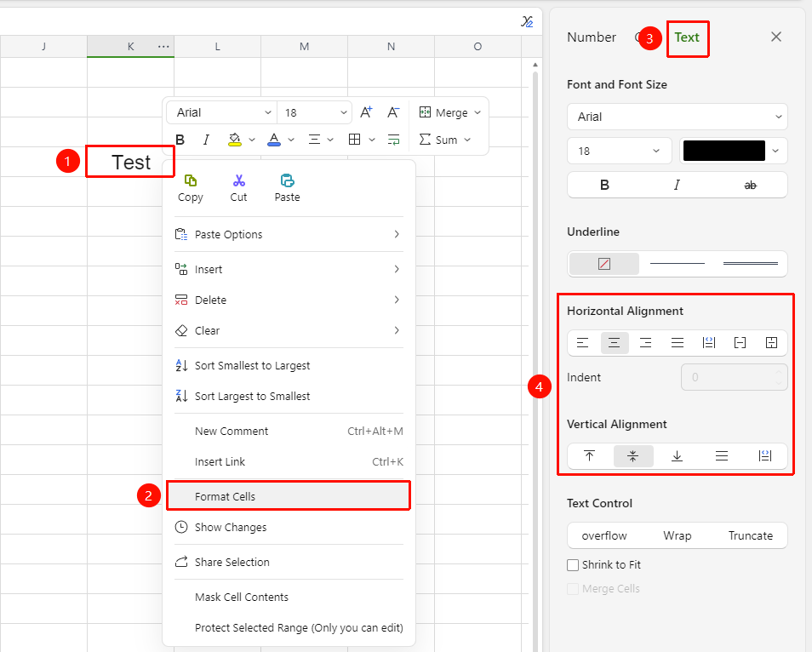Choose Format Cells from the context menu
Viewport: 812px width, 652px height.
[289, 496]
